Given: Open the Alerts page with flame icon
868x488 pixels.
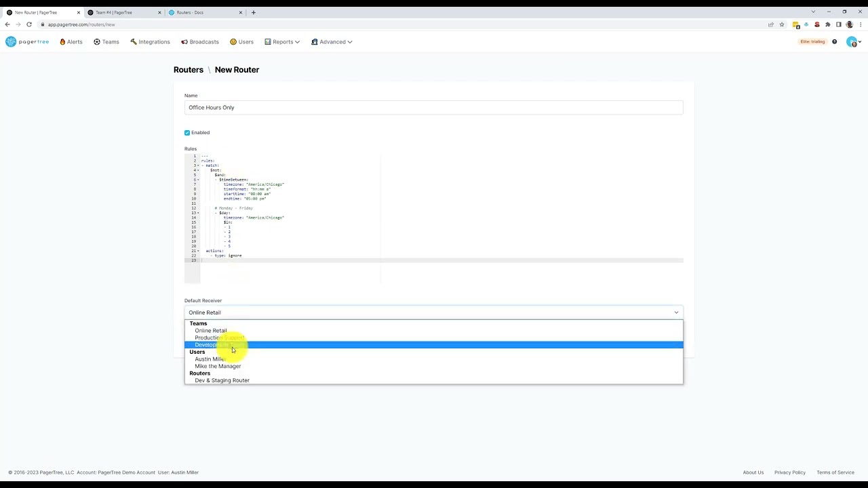Looking at the screenshot, I should click(x=71, y=42).
